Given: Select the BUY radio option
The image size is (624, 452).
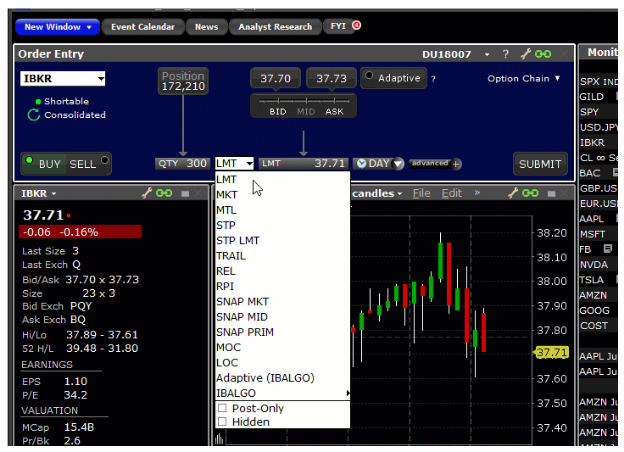Looking at the screenshot, I should 29,160.
